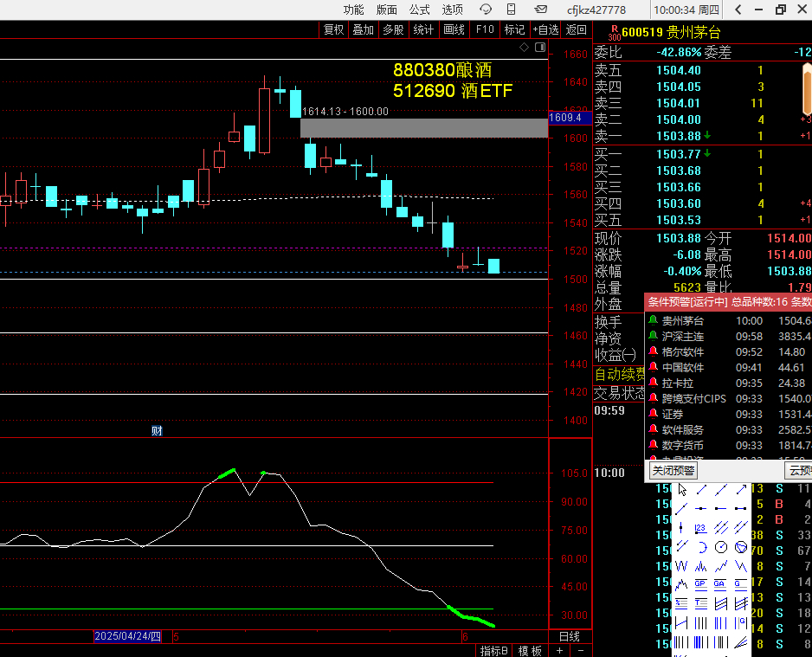This screenshot has height=657, width=812.
Task: Click the 标记 toolbar item
Action: click(514, 30)
